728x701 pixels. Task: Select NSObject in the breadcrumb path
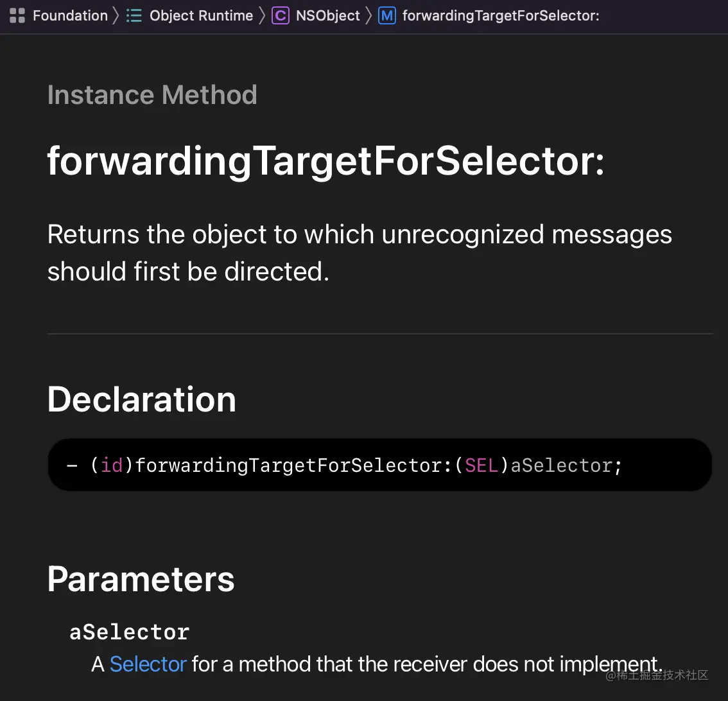click(x=328, y=16)
